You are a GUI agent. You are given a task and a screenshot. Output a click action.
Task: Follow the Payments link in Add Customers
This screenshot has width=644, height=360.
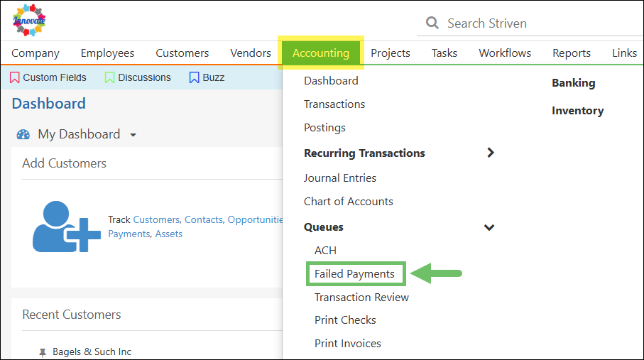click(x=129, y=234)
